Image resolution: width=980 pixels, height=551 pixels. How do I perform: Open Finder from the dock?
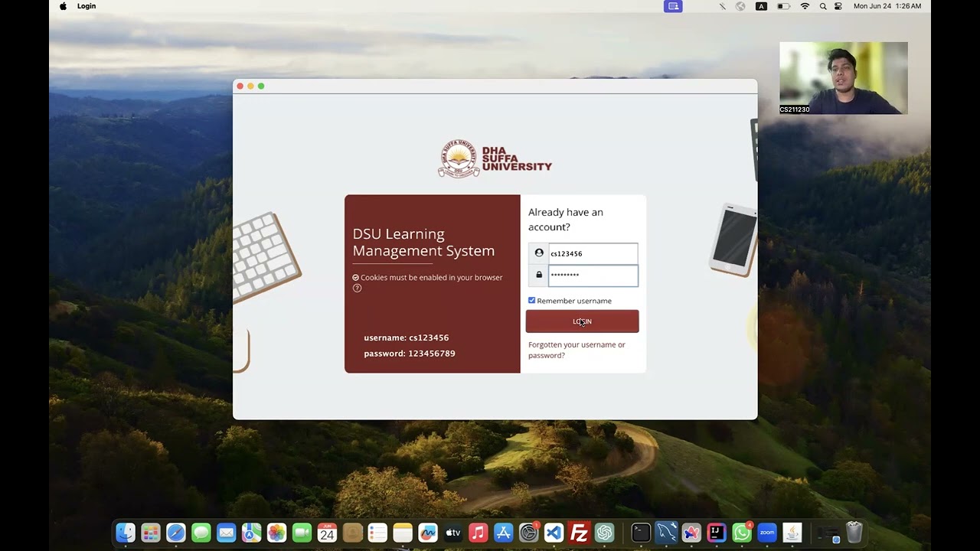[126, 533]
